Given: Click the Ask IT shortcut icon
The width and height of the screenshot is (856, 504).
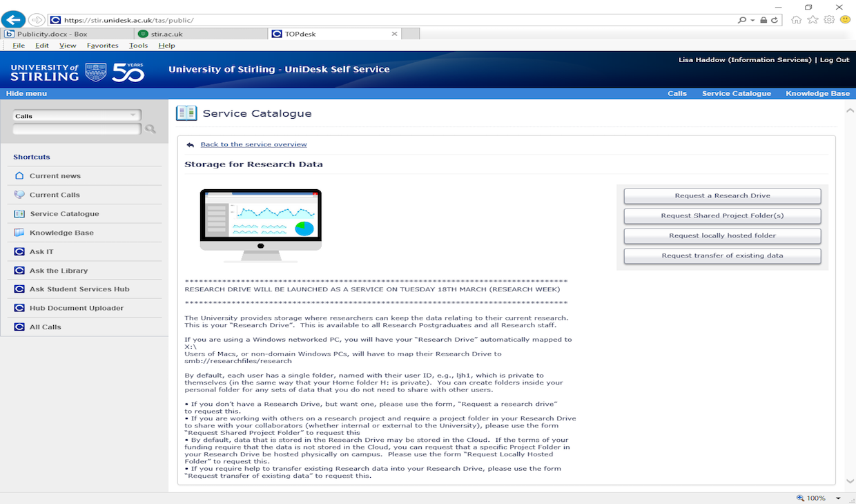Looking at the screenshot, I should [x=19, y=251].
